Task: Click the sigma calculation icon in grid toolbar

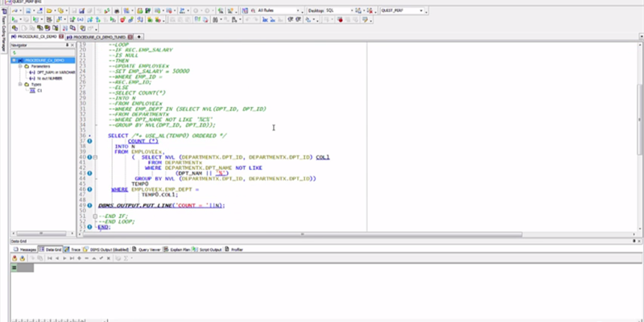Action: (x=126, y=258)
